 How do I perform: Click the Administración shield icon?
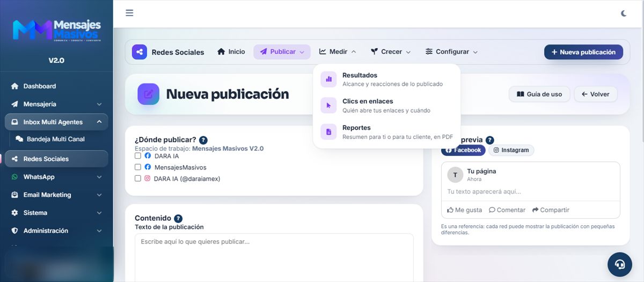click(14, 231)
